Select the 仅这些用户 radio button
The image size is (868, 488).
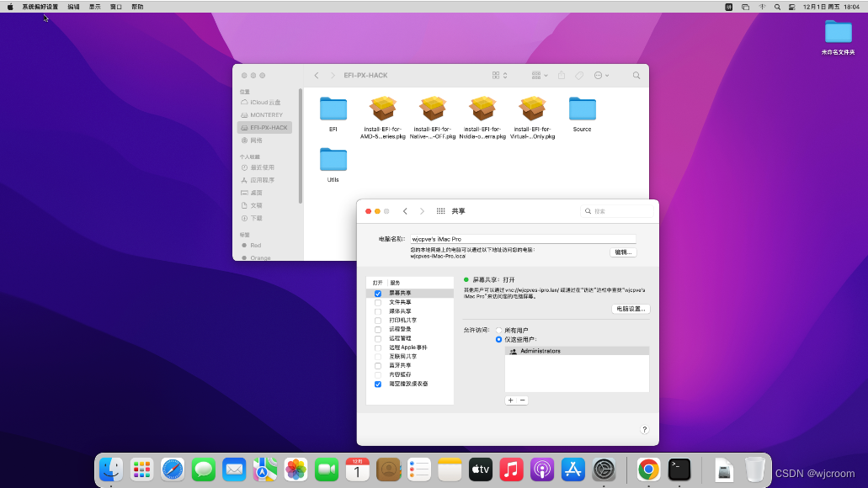tap(498, 339)
